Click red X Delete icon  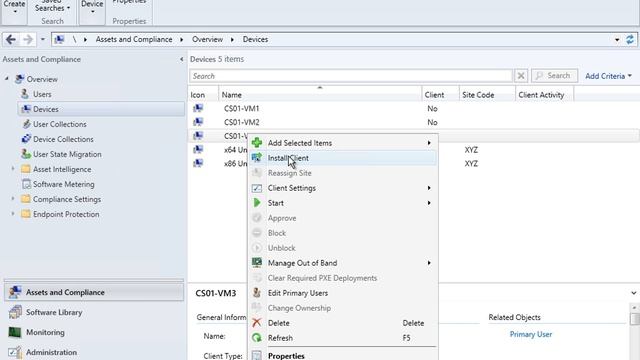(257, 323)
